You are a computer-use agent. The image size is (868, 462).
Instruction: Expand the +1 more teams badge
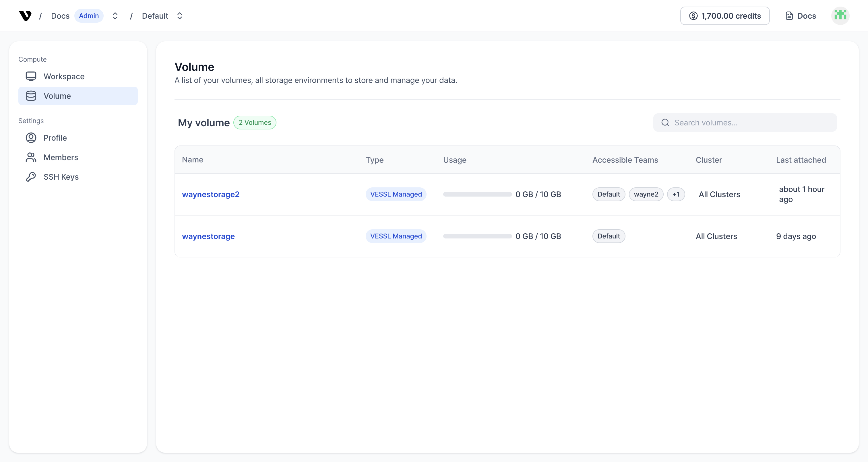[676, 195]
